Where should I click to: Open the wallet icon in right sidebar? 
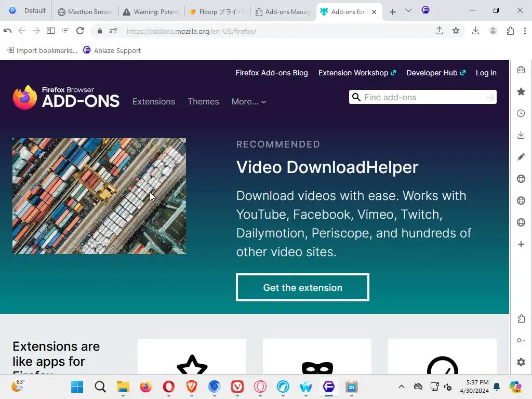click(521, 70)
